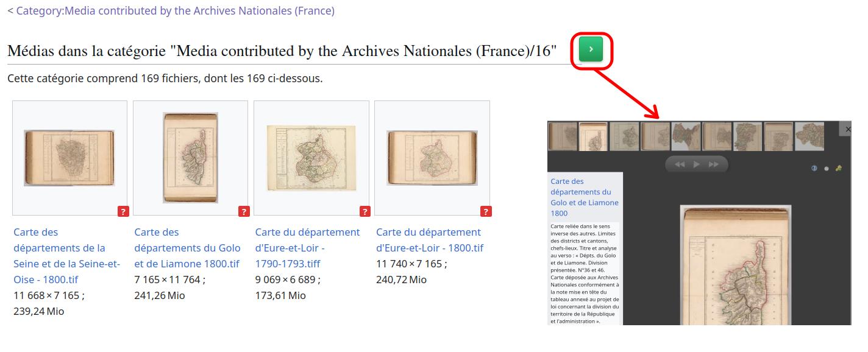
Task: Advance with the fast-forward slideshow control
Action: pyautogui.click(x=714, y=164)
